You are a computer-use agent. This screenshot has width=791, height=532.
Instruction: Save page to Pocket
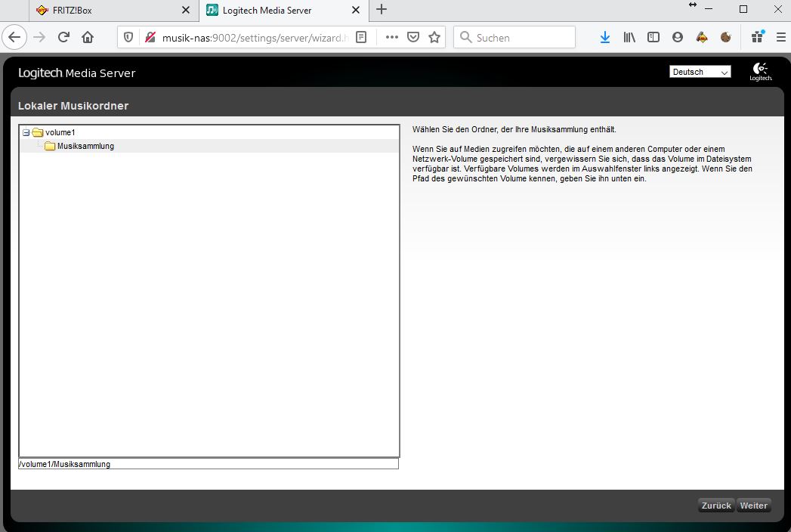tap(413, 37)
